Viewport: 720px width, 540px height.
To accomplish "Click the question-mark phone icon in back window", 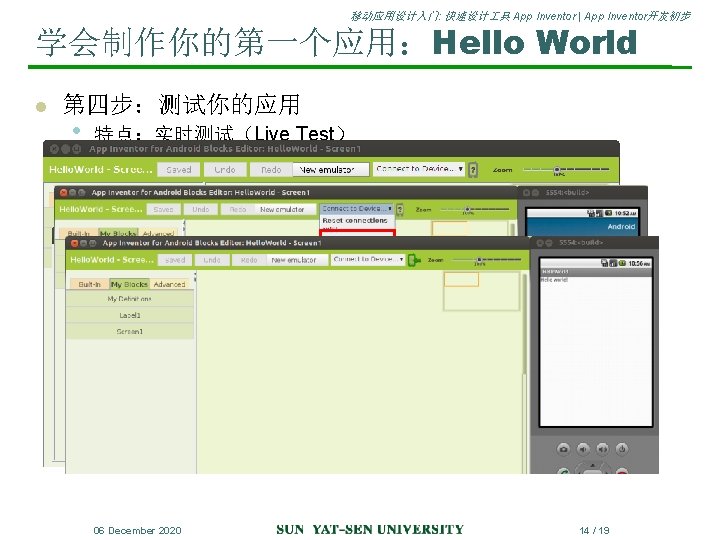I will coord(472,170).
